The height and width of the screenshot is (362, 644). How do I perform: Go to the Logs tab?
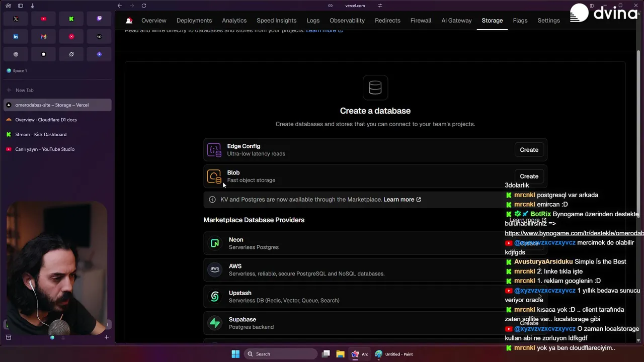pos(313,21)
